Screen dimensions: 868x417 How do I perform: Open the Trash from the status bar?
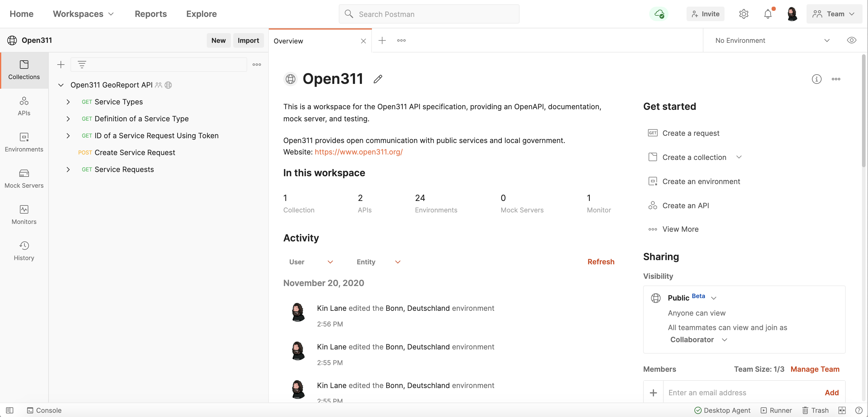click(815, 410)
